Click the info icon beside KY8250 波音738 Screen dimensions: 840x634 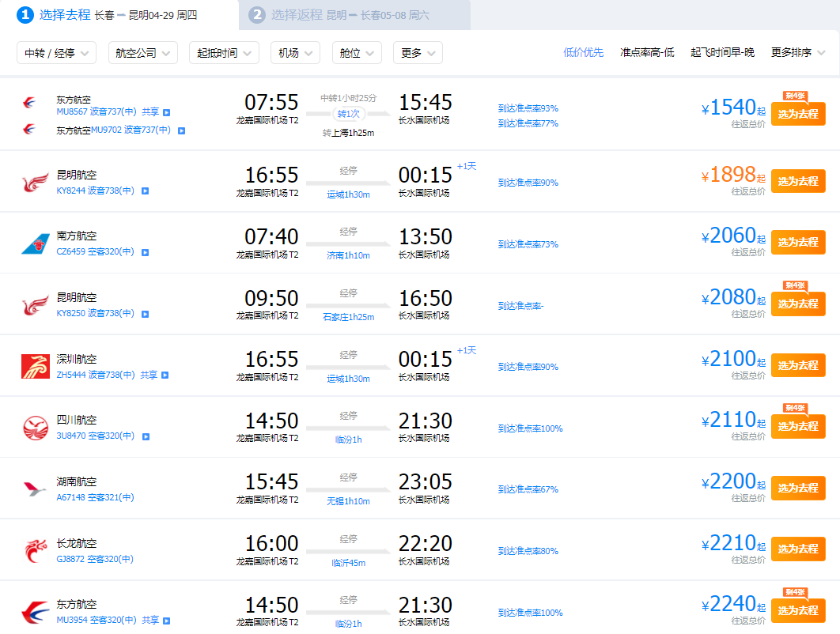coord(145,314)
